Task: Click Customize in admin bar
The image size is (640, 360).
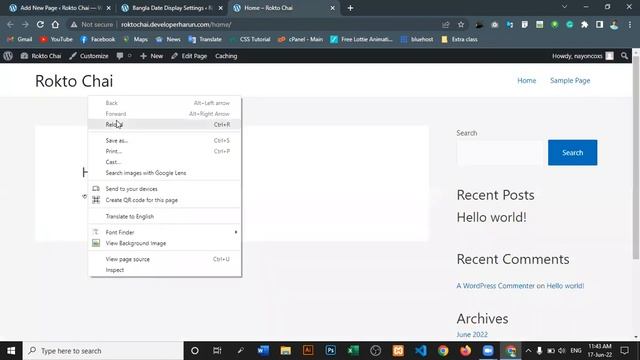Action: (89, 56)
